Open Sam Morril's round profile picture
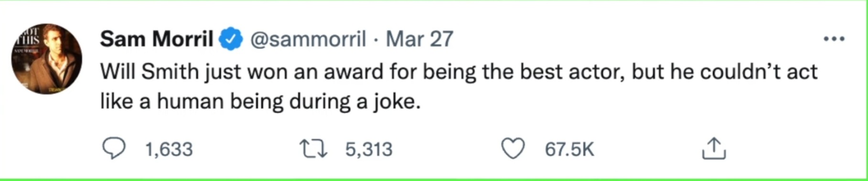The image size is (868, 181). point(46,59)
